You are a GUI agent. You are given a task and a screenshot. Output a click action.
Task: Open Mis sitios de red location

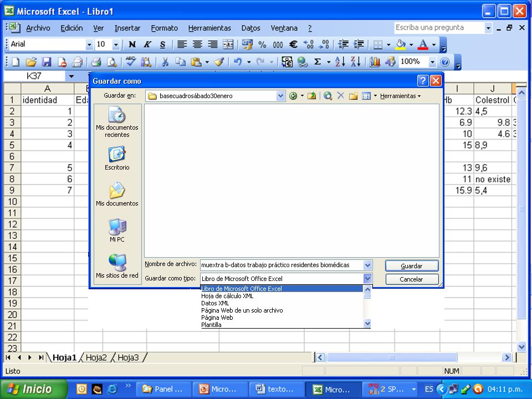click(117, 267)
